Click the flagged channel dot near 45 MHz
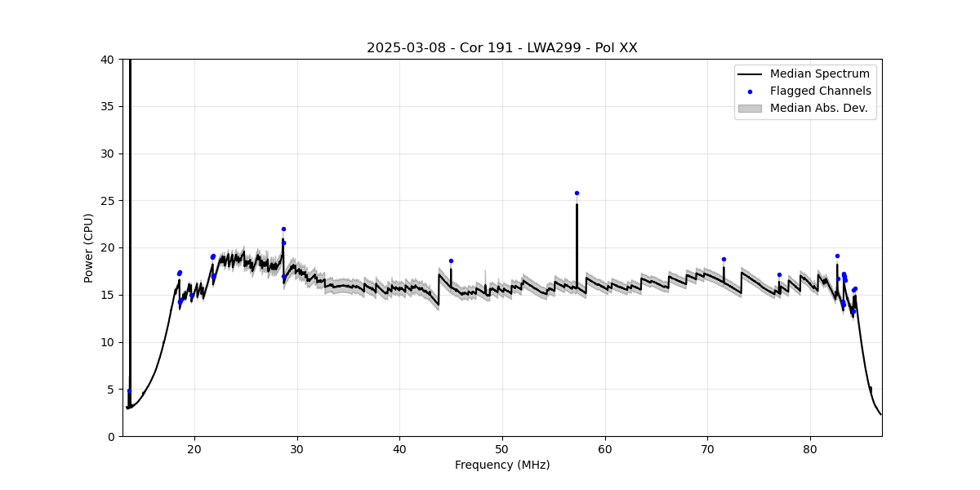The image size is (980, 490). [x=451, y=261]
